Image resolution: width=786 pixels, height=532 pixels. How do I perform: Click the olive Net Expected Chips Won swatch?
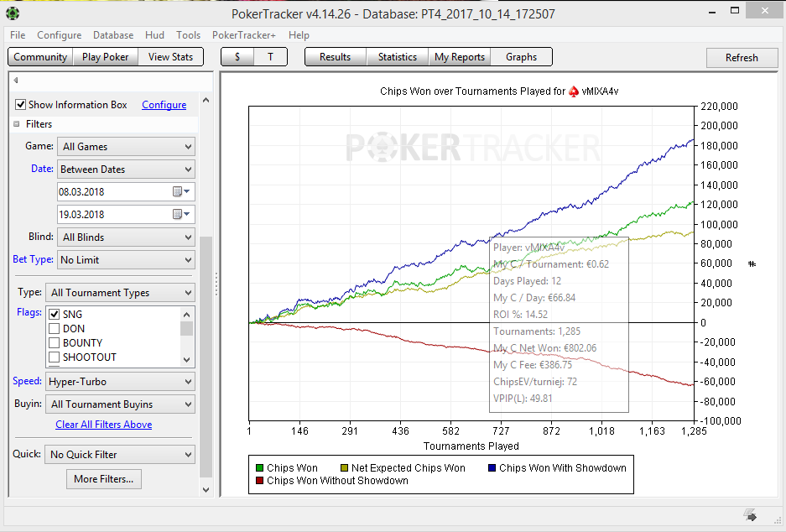tap(344, 468)
